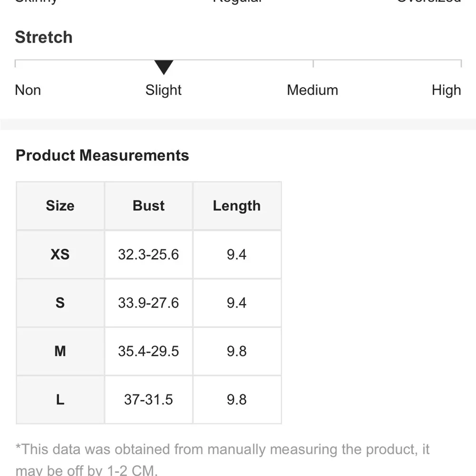Image resolution: width=476 pixels, height=476 pixels.
Task: Click the Bust column header
Action: [149, 206]
